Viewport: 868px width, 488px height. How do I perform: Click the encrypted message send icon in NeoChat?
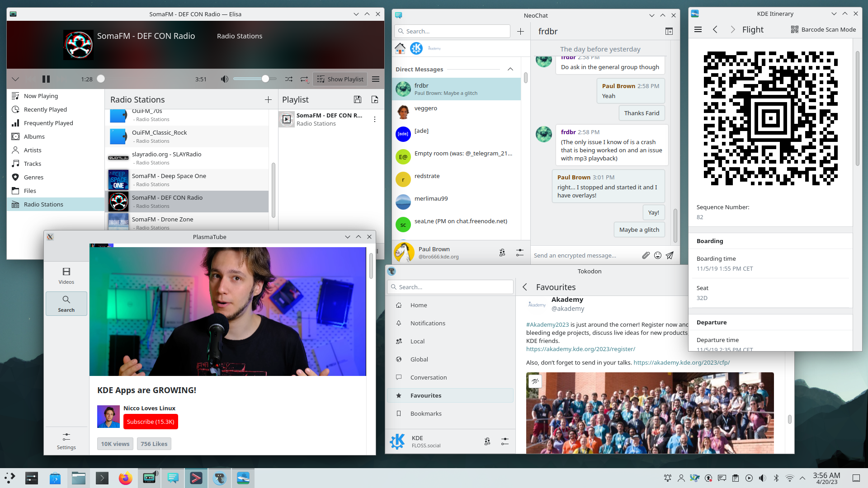coord(670,255)
